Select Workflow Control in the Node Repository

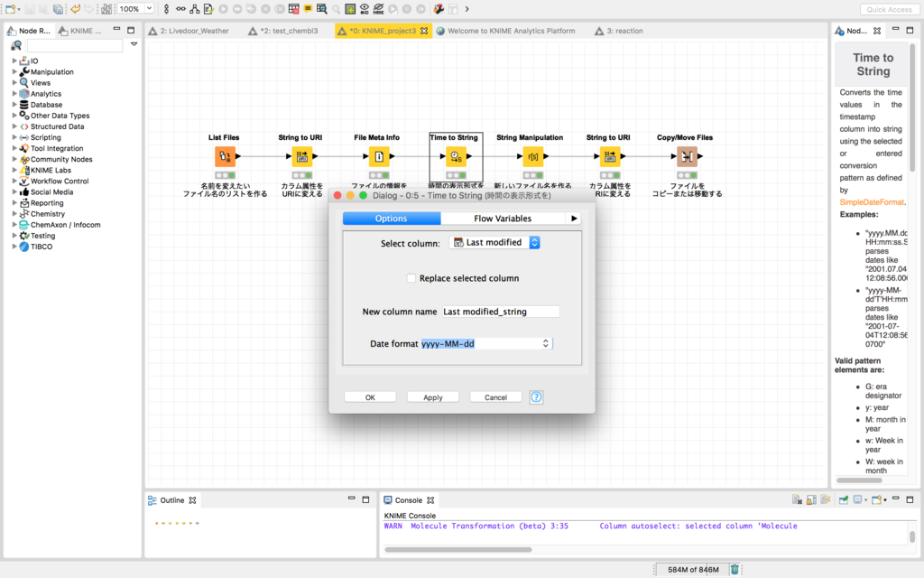point(60,181)
